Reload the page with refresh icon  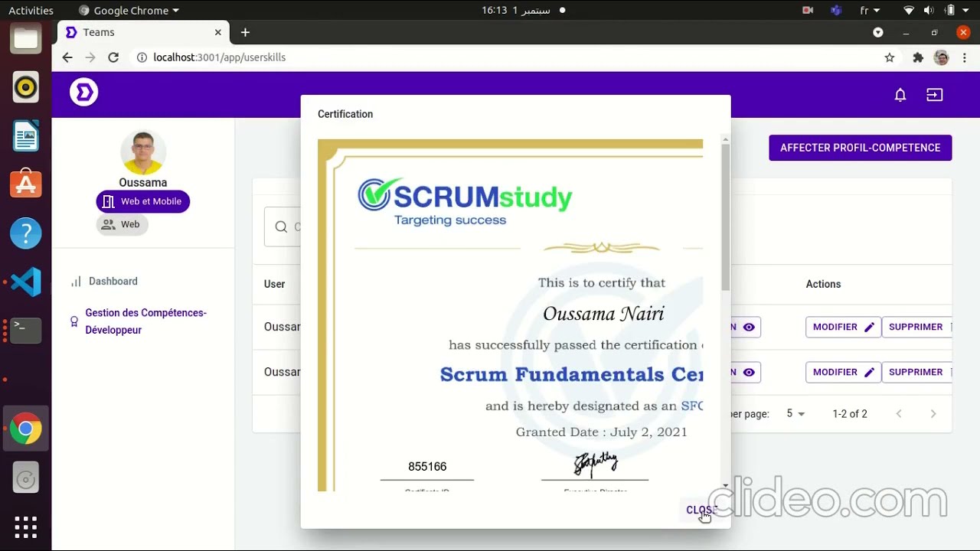(113, 57)
